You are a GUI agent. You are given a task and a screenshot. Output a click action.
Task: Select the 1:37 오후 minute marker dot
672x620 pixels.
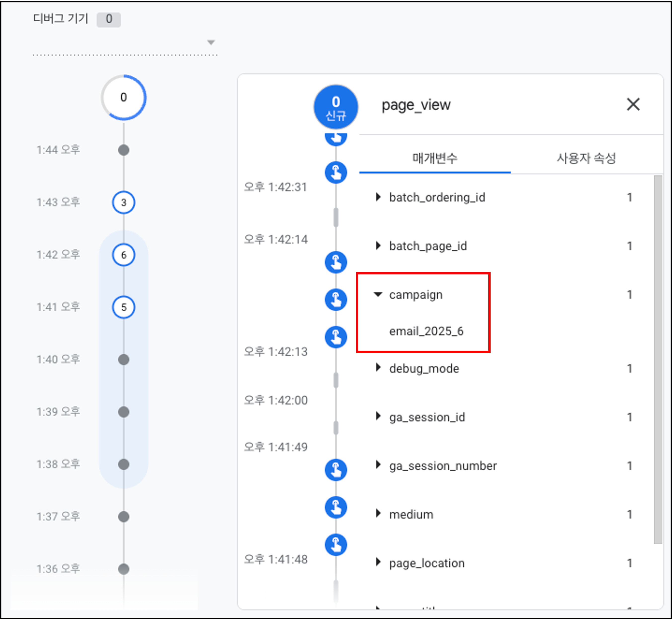tap(124, 517)
